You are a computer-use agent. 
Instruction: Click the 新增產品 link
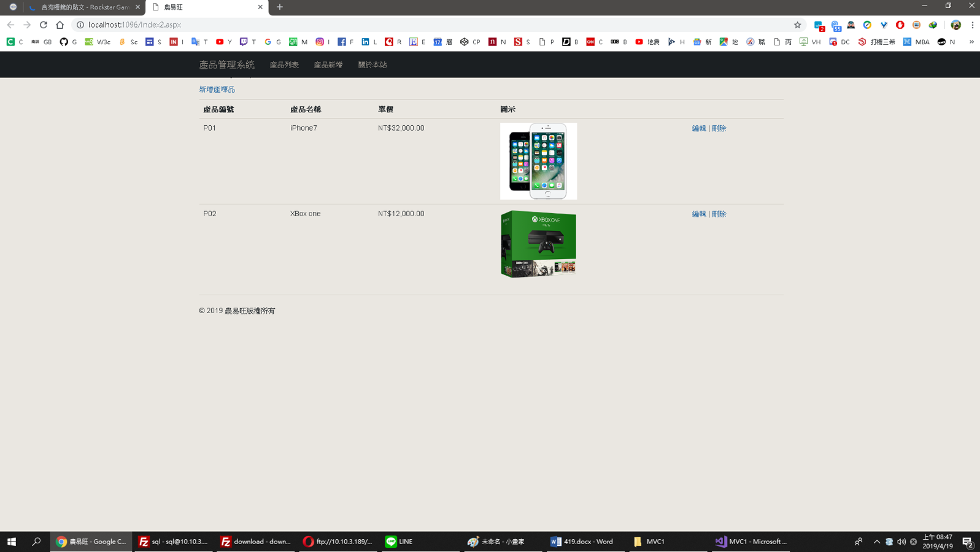217,90
